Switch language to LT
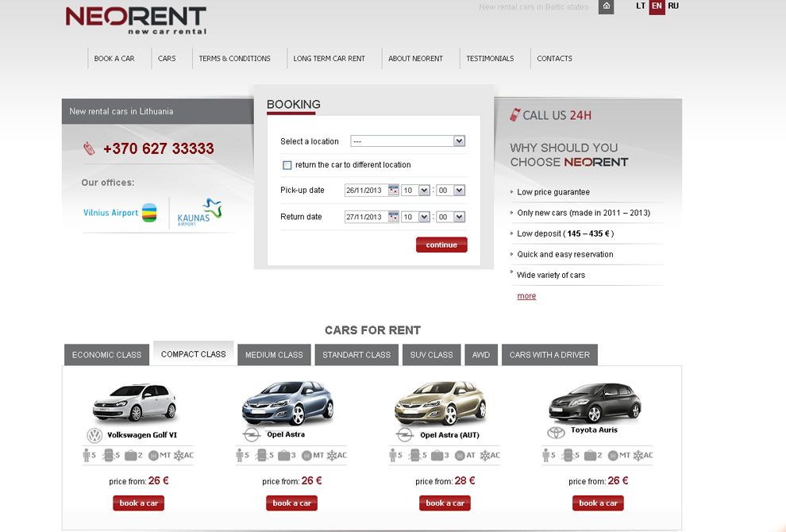This screenshot has height=532, width=786. coord(641,6)
